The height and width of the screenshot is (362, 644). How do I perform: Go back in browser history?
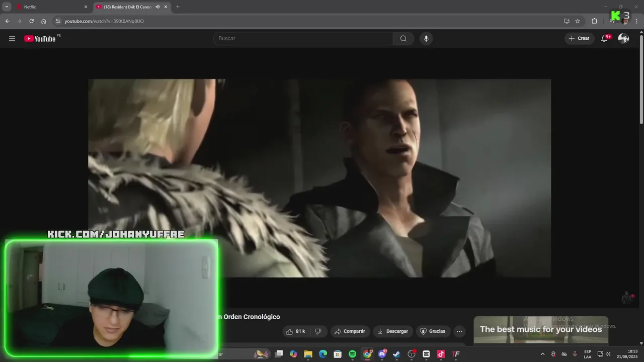(x=7, y=21)
